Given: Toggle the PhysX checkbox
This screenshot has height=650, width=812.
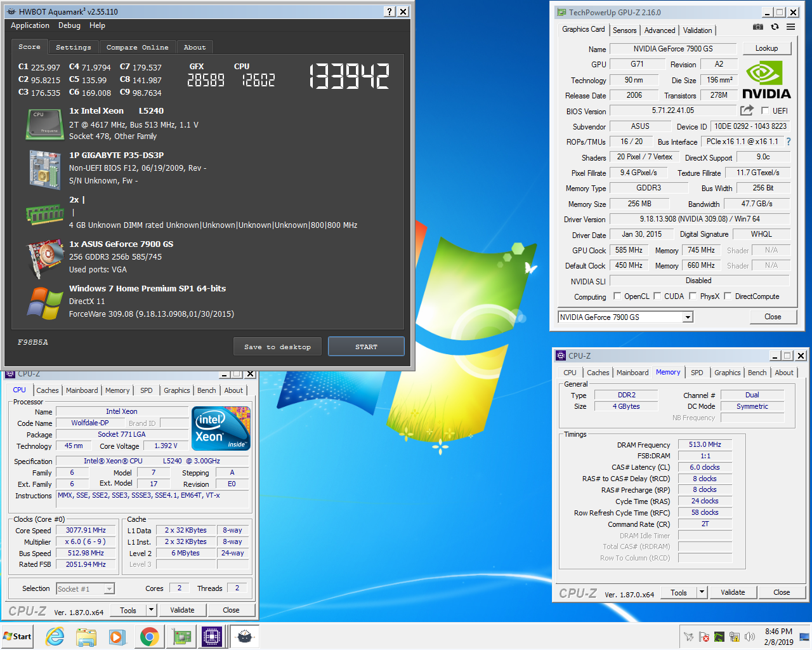Looking at the screenshot, I should coord(693,296).
